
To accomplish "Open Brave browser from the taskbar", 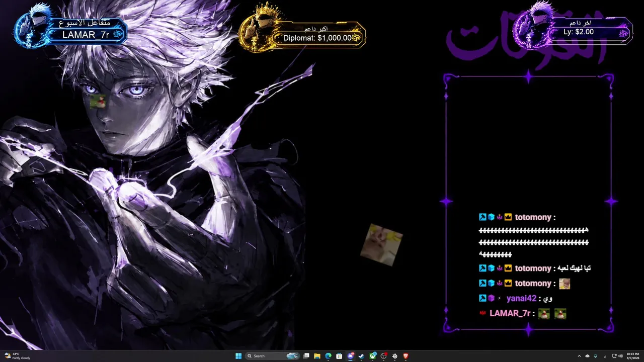I will 406,356.
